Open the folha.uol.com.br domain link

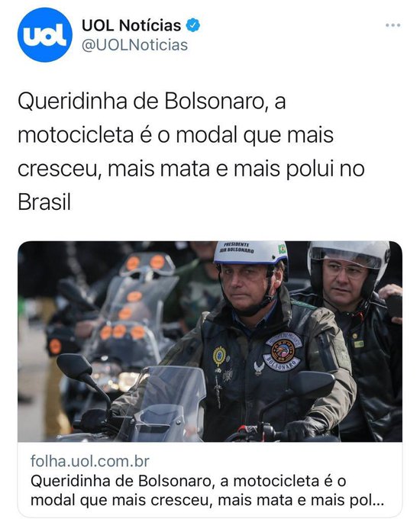click(90, 461)
